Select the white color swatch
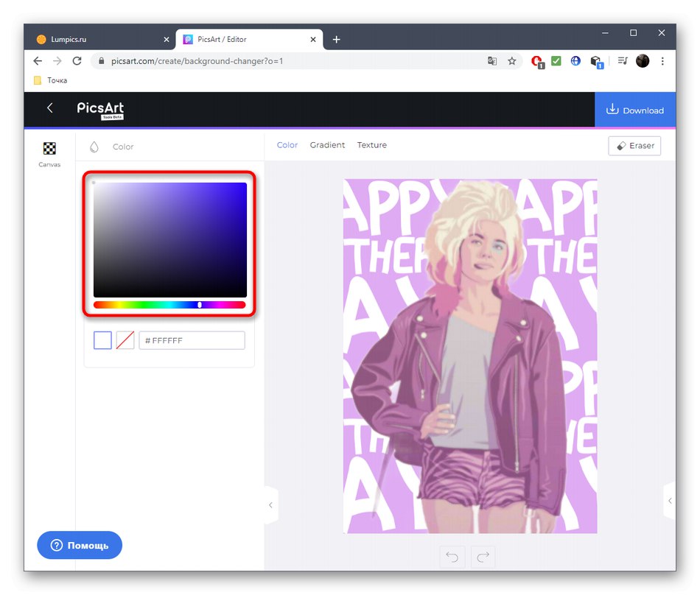This screenshot has width=700, height=595. (102, 340)
